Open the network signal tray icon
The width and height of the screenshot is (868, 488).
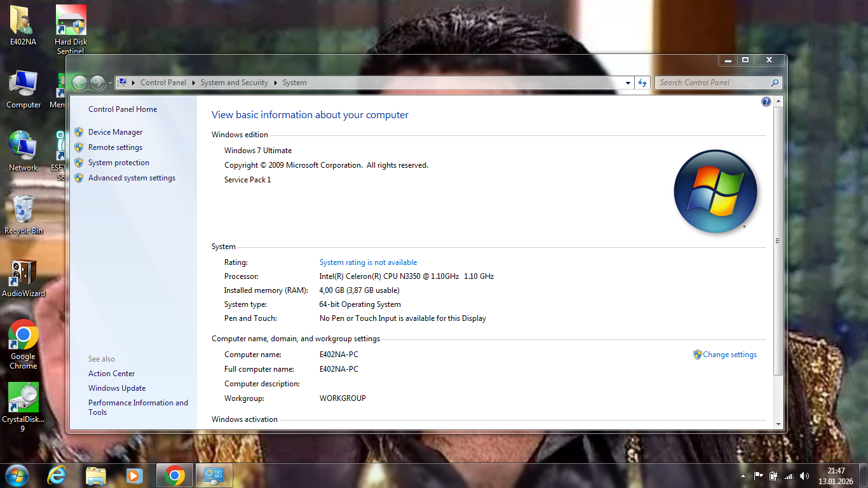[x=789, y=475]
